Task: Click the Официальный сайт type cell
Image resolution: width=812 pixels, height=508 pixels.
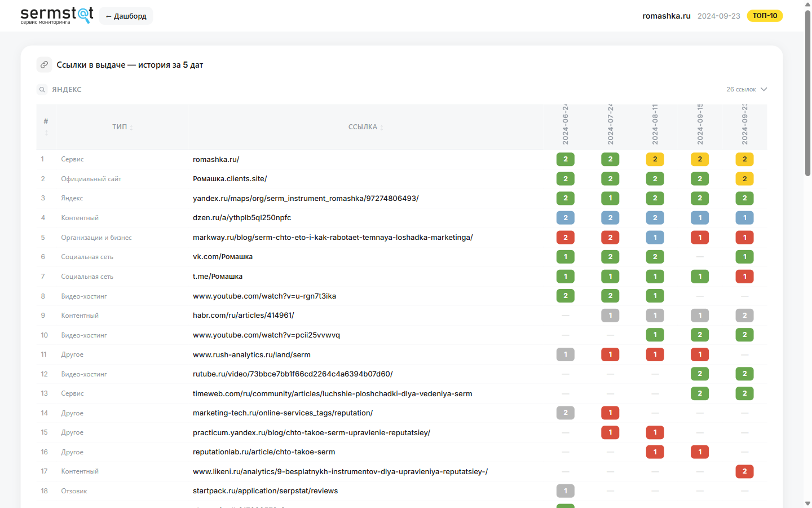Action: [91, 179]
